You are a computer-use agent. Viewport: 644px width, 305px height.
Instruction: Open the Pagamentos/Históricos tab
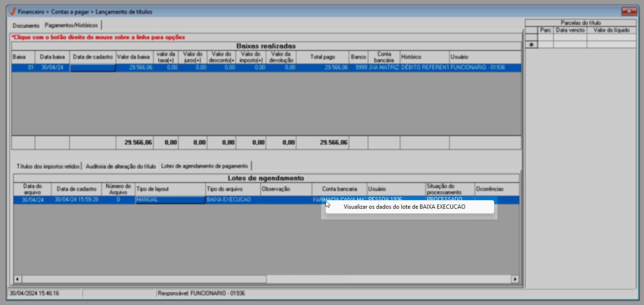coord(71,25)
